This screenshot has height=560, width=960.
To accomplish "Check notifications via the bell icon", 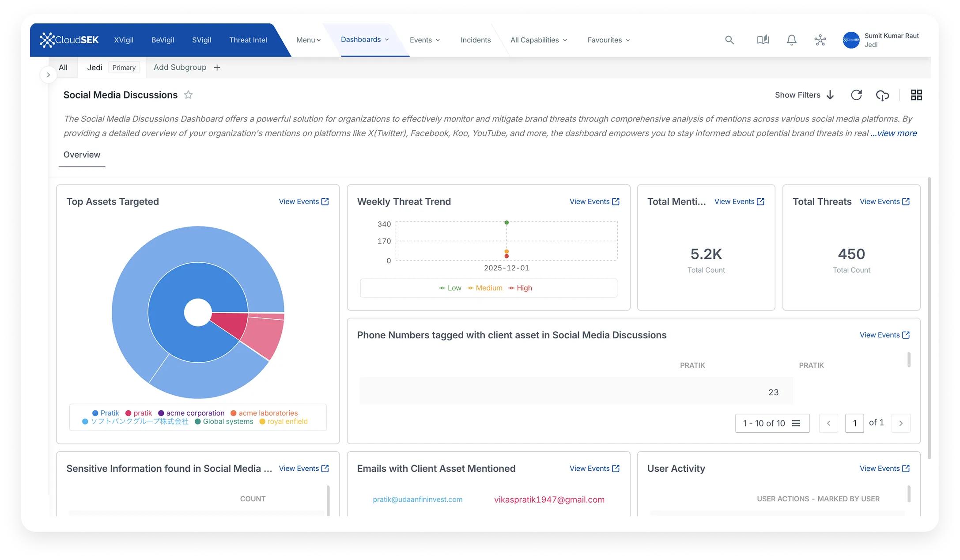I will coord(791,40).
